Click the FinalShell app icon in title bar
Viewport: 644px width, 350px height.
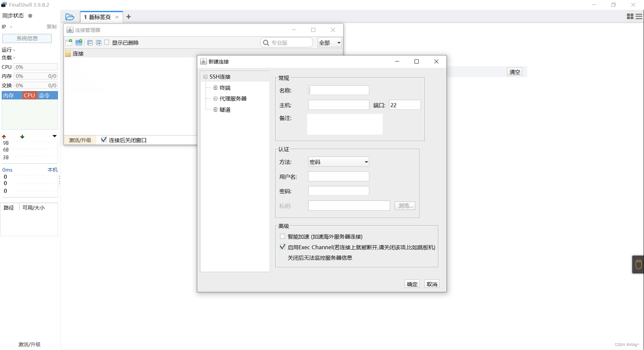coord(4,5)
